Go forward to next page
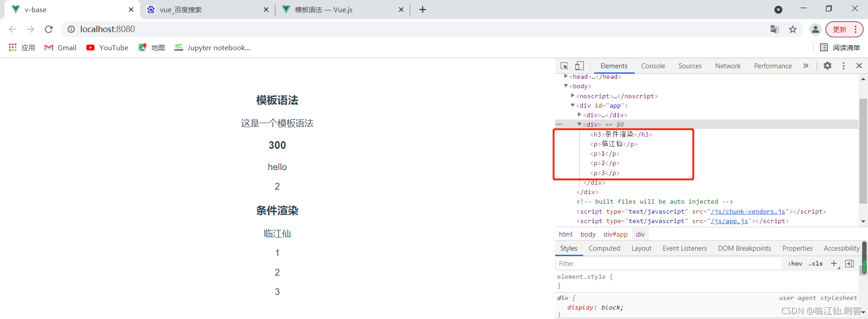The width and height of the screenshot is (868, 319). click(x=30, y=29)
